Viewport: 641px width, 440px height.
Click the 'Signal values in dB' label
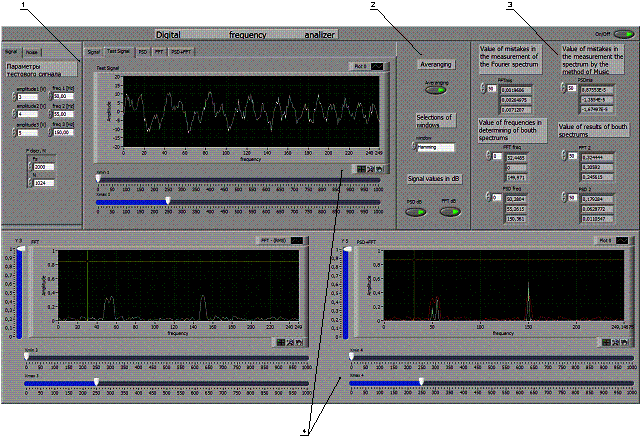click(434, 179)
